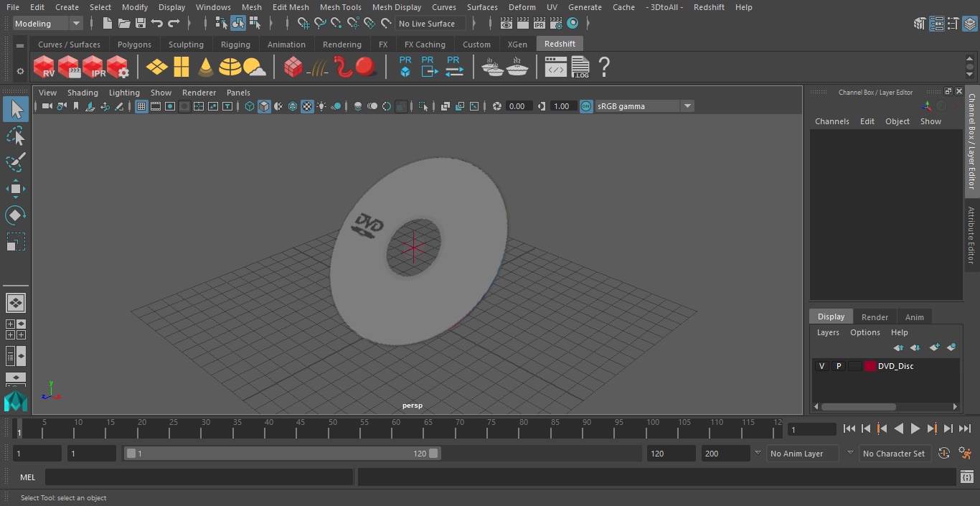Start Redshift IPR render icon
Image resolution: width=980 pixels, height=506 pixels.
93,67
